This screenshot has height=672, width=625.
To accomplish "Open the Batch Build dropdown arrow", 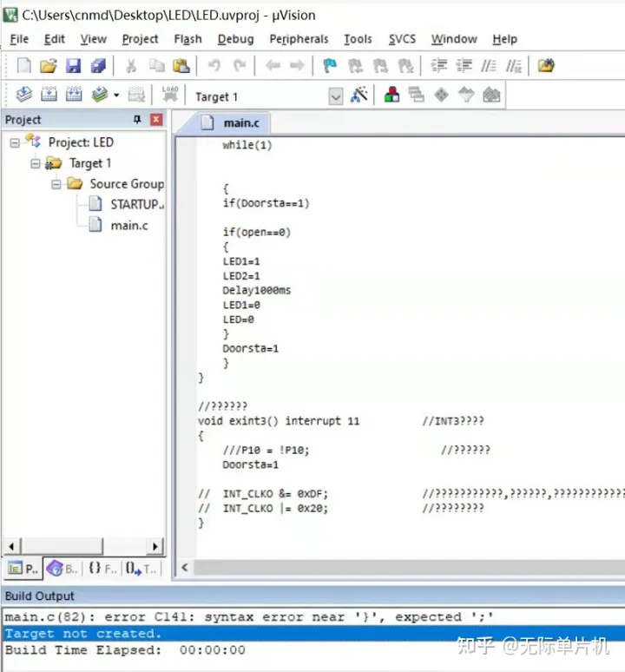I will pos(116,96).
